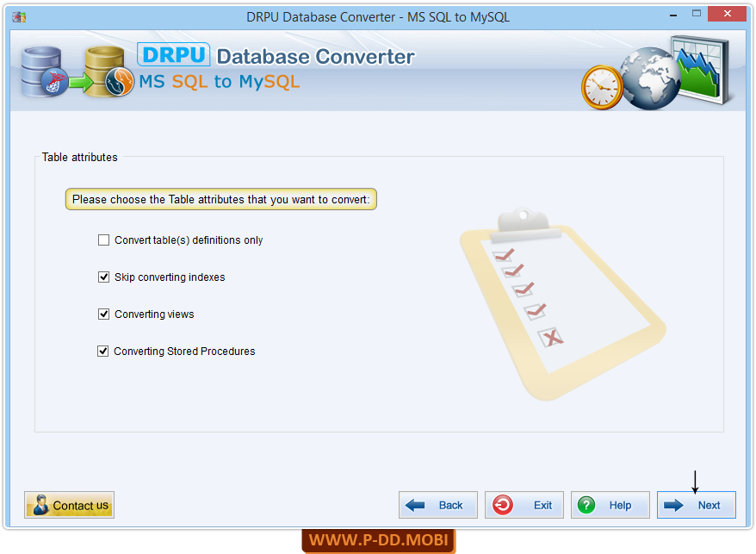Click the app icon in title bar
The width and height of the screenshot is (756, 554).
tap(19, 17)
